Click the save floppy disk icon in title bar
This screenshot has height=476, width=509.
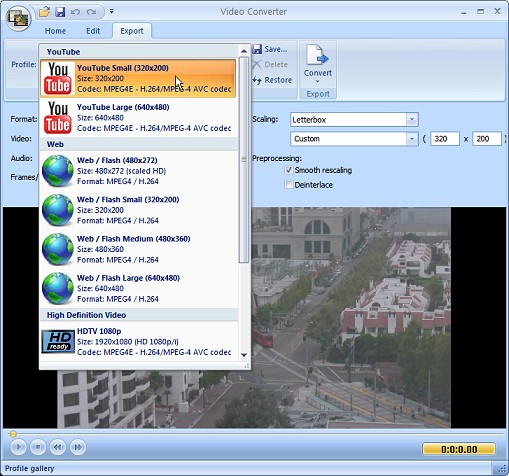[60, 12]
